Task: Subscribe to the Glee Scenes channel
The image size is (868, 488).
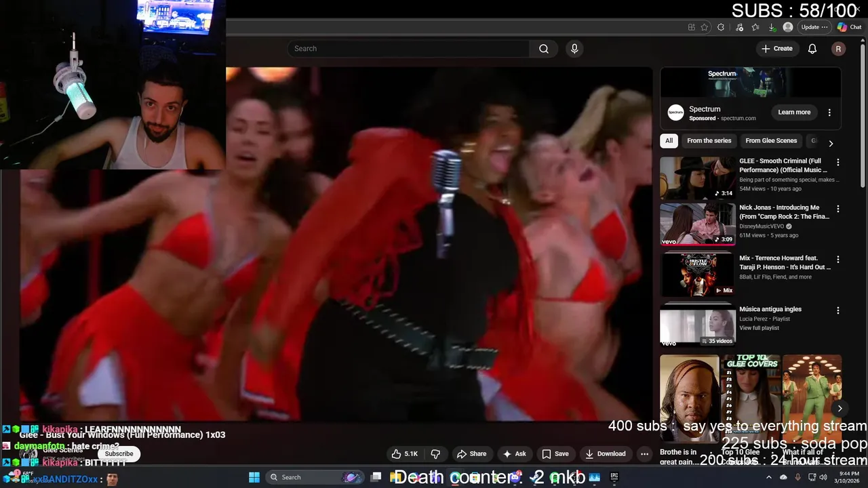Action: coord(119,453)
